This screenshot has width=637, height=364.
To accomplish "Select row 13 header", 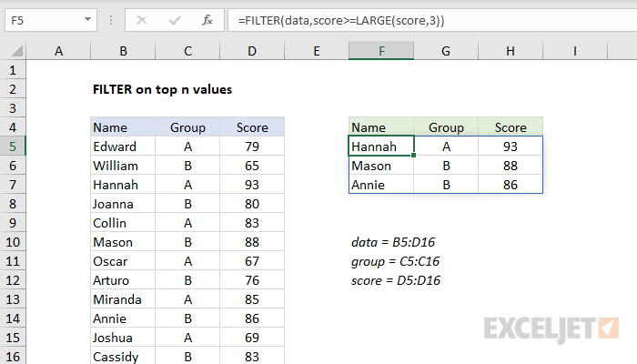I will (13, 299).
